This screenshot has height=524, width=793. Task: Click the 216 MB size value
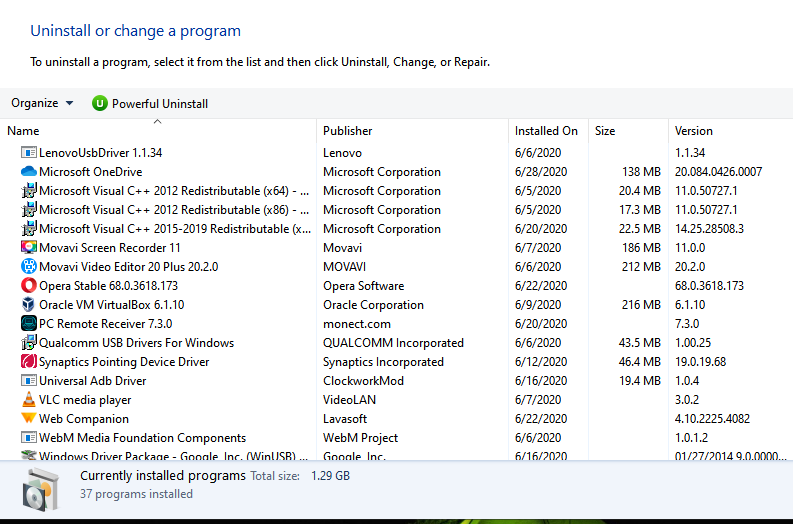641,305
